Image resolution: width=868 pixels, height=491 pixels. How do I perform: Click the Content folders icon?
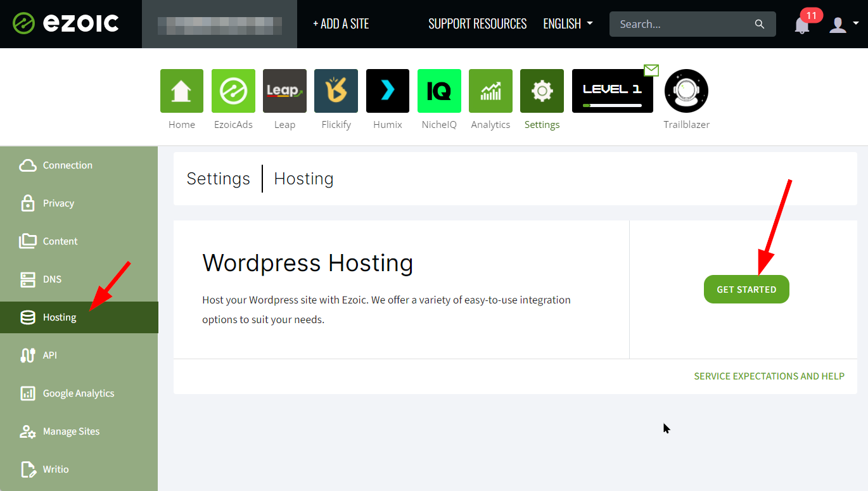click(x=28, y=241)
